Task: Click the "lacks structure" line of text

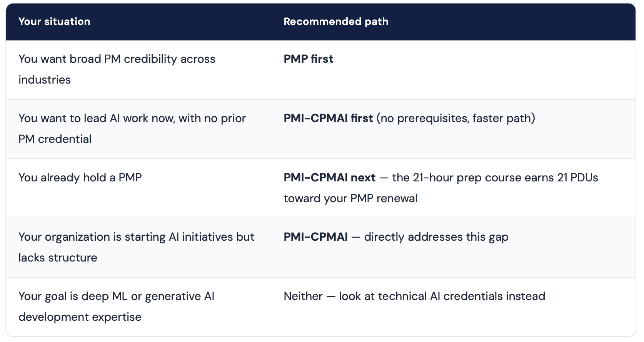Action: pos(58,258)
